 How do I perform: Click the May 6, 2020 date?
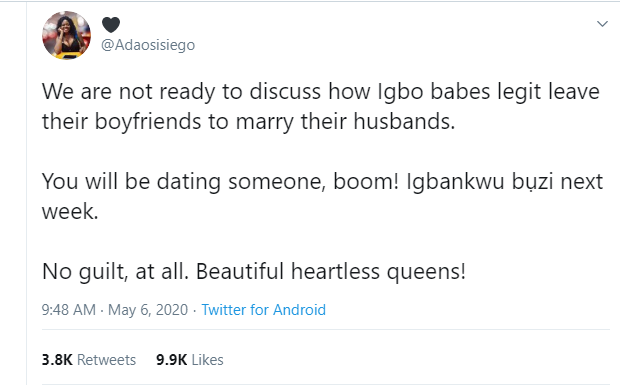click(148, 310)
